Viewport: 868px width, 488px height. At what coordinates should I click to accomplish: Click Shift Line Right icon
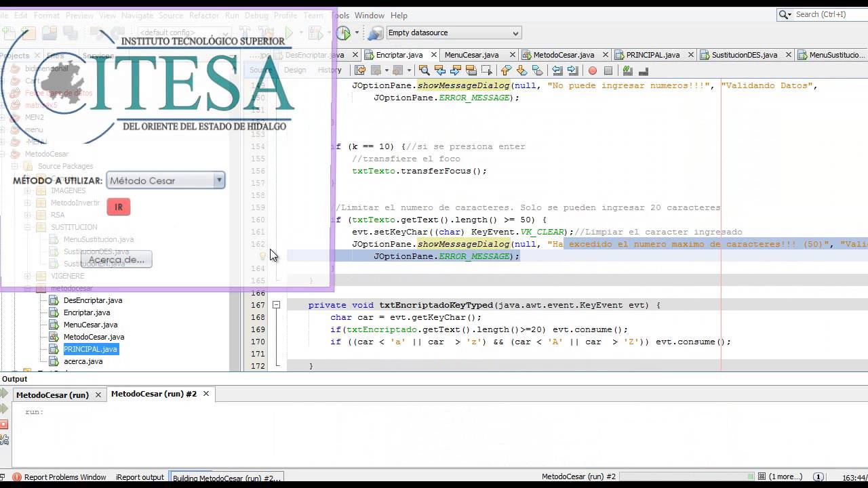[572, 70]
